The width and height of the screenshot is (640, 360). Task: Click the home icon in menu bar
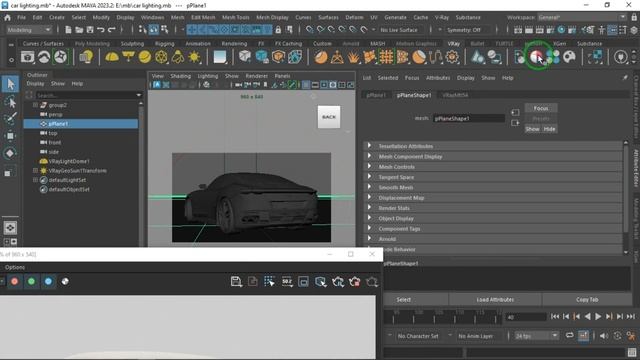(7, 18)
